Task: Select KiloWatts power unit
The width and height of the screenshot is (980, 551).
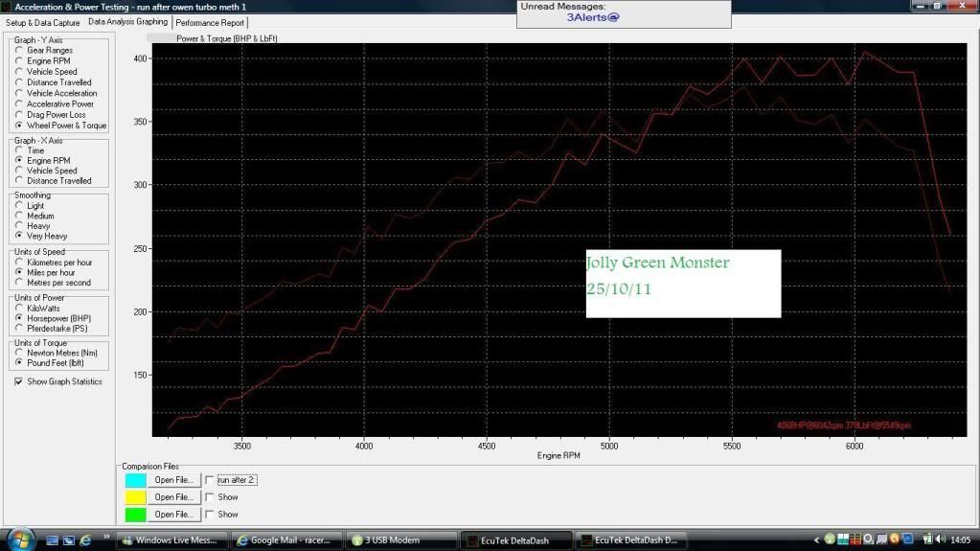Action: tap(19, 308)
